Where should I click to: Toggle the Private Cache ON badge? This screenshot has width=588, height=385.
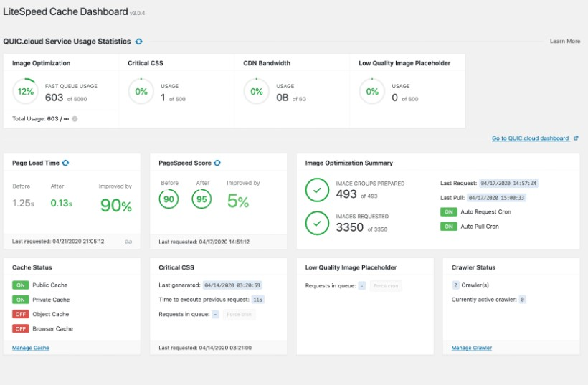point(20,300)
